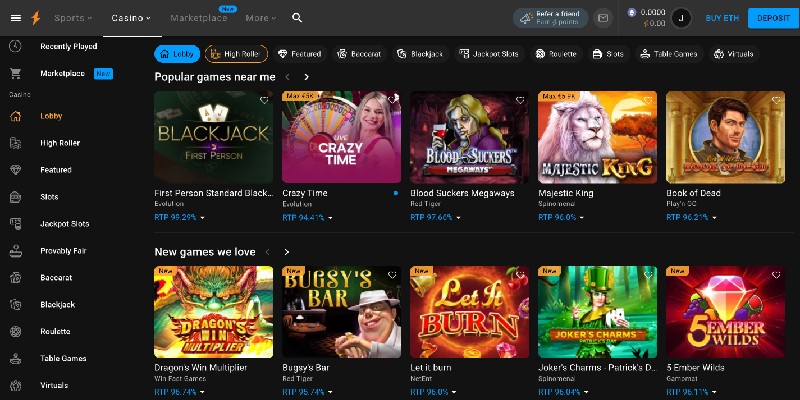Favorite Majestic King heart icon
This screenshot has height=400, width=800.
648,100
